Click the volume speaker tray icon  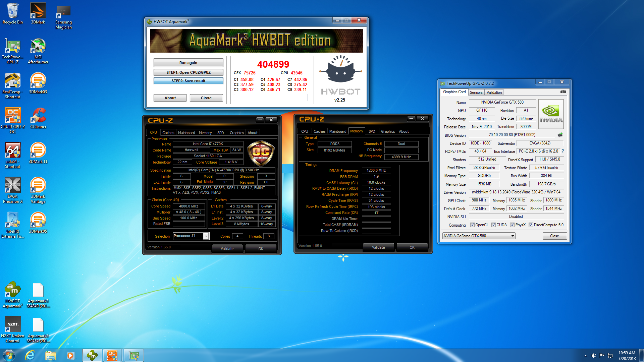tap(594, 356)
